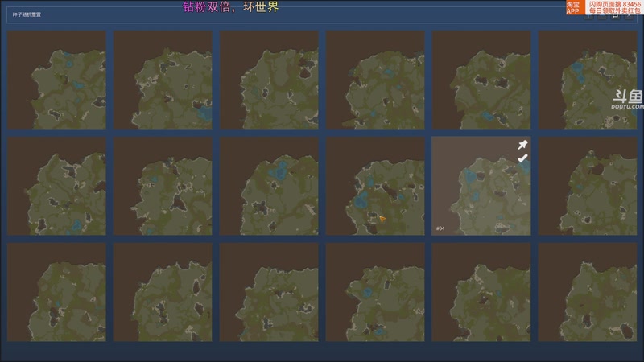Pick the map preview in row three, column four

(x=375, y=292)
